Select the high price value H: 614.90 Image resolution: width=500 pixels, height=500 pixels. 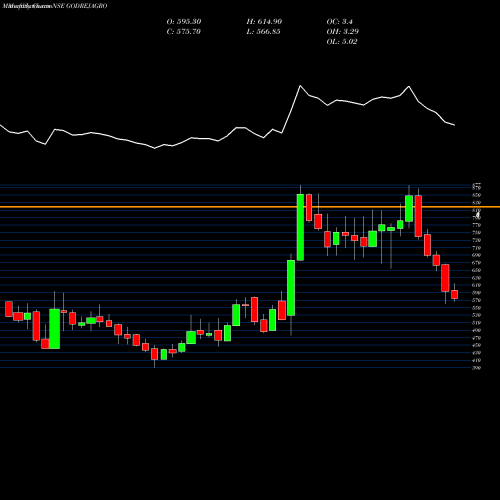[x=264, y=22]
